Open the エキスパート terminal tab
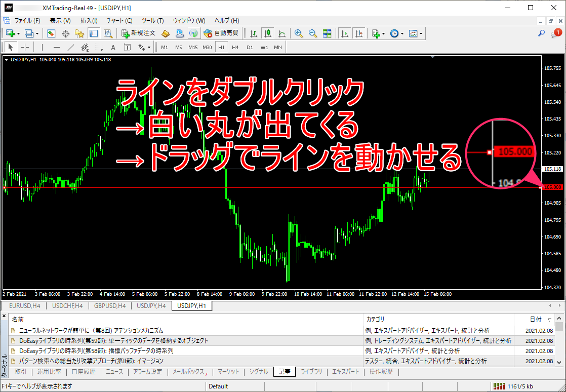This screenshot has width=566, height=392. (346, 371)
